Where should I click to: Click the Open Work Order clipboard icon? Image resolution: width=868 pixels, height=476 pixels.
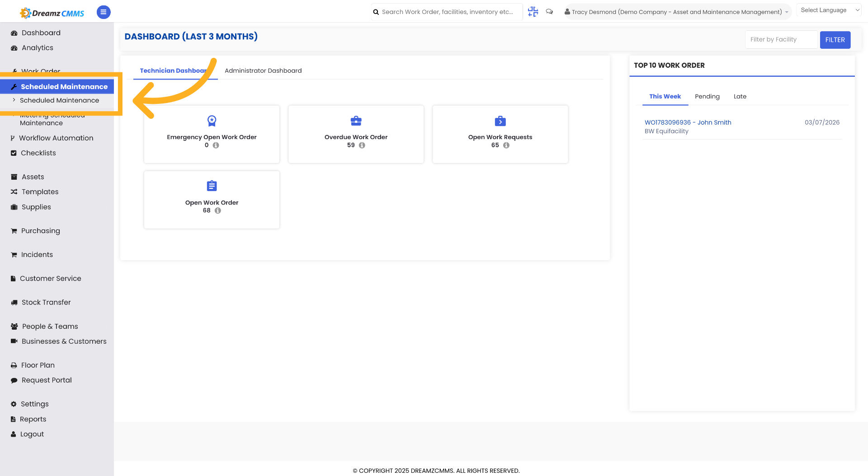click(212, 186)
